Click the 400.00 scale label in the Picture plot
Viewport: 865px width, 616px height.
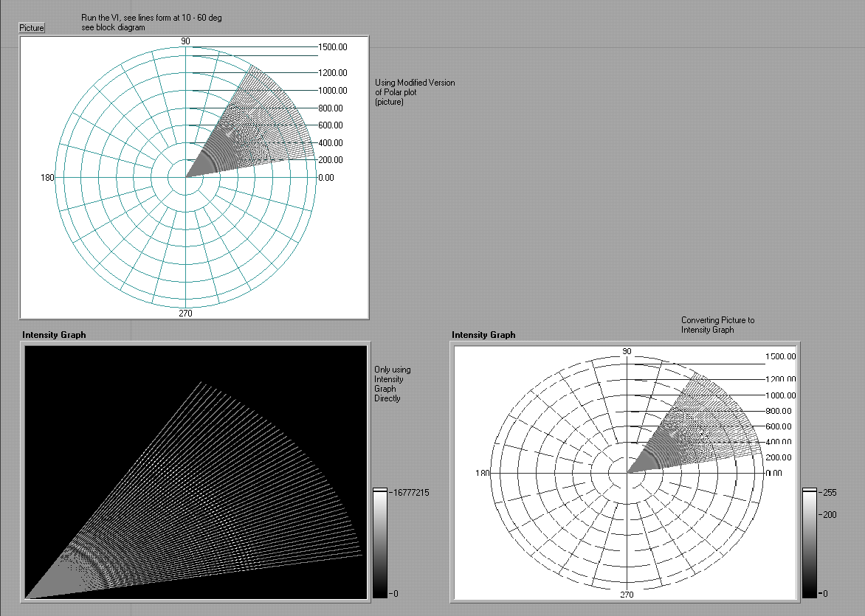tap(331, 143)
